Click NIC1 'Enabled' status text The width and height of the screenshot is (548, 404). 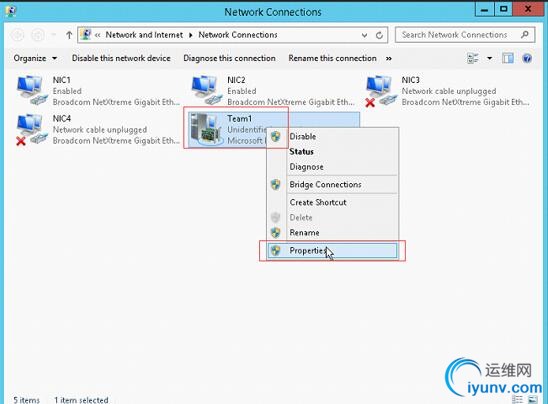67,91
